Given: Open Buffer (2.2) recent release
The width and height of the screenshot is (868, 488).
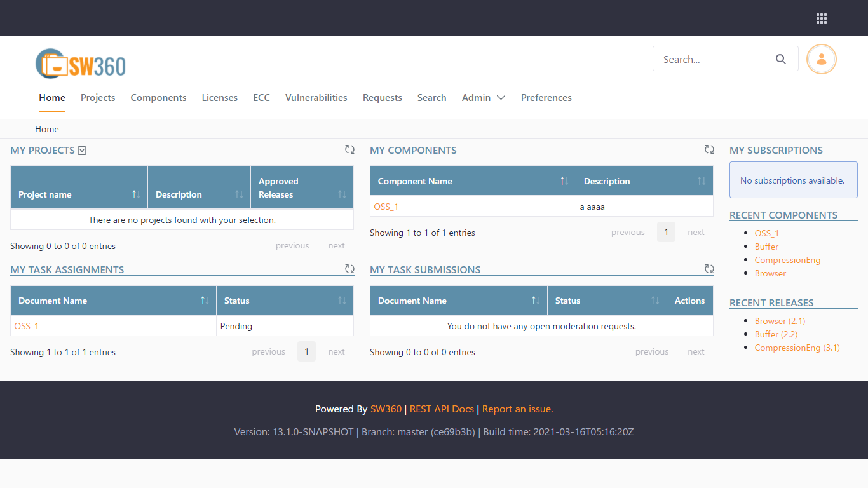Looking at the screenshot, I should [776, 334].
